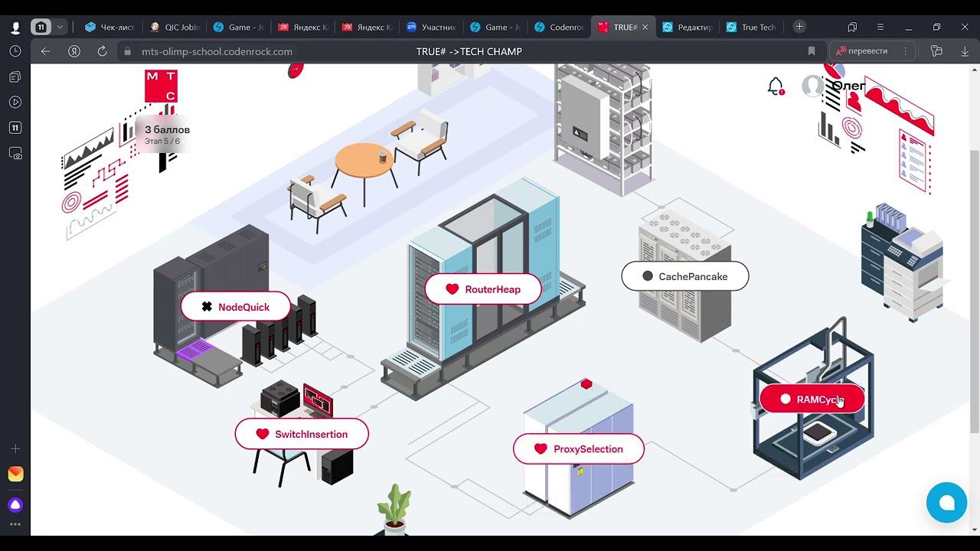Switch to the Чек-лист tab
Image resolution: width=980 pixels, height=551 pixels.
(x=109, y=27)
